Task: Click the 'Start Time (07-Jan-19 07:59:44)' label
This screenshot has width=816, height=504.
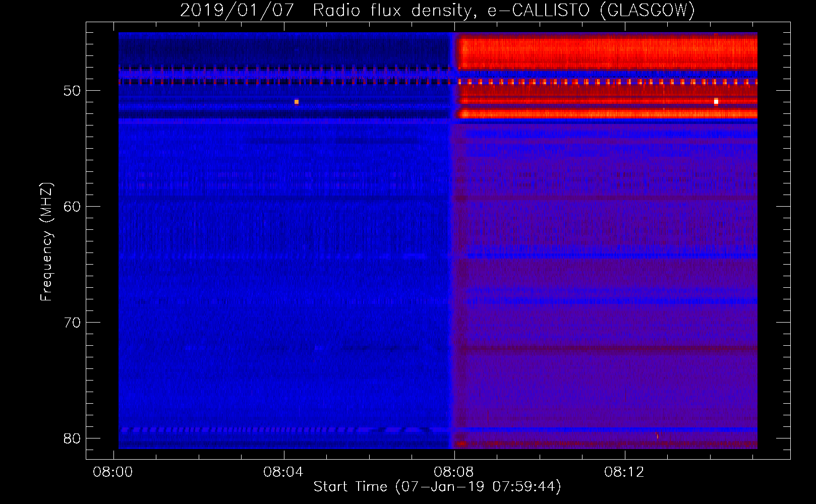Action: pos(437,486)
